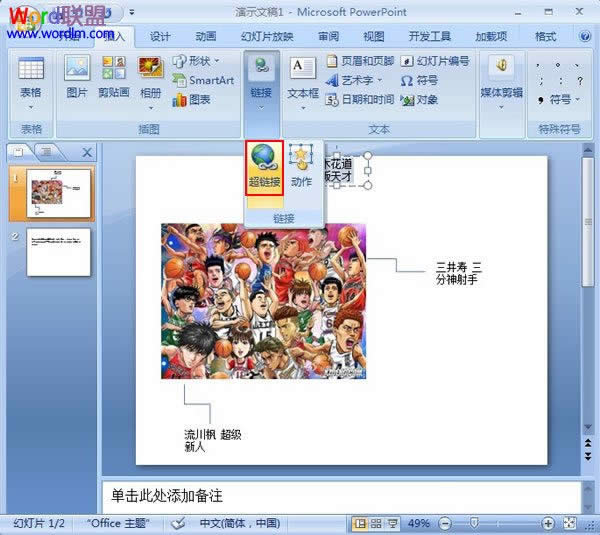Click 幻灯片 1/2 status bar text

pos(39,523)
